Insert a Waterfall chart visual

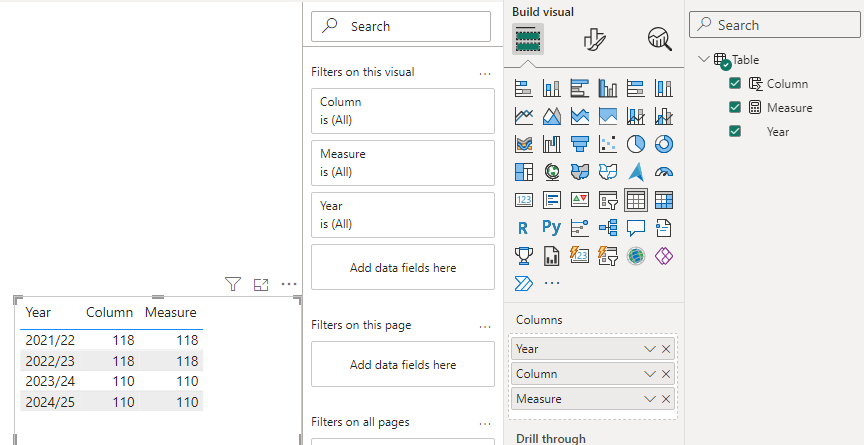point(552,144)
